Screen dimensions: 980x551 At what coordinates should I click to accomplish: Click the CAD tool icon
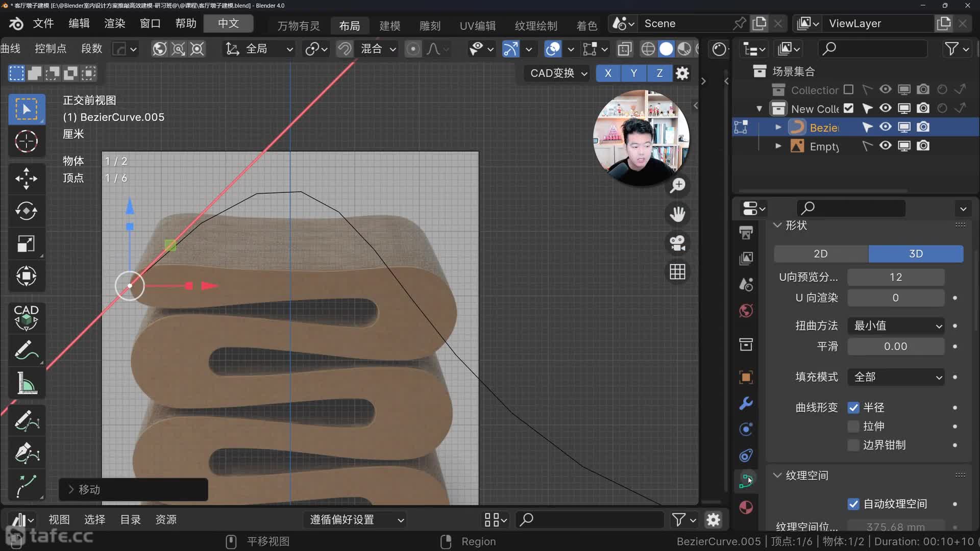[x=26, y=317]
